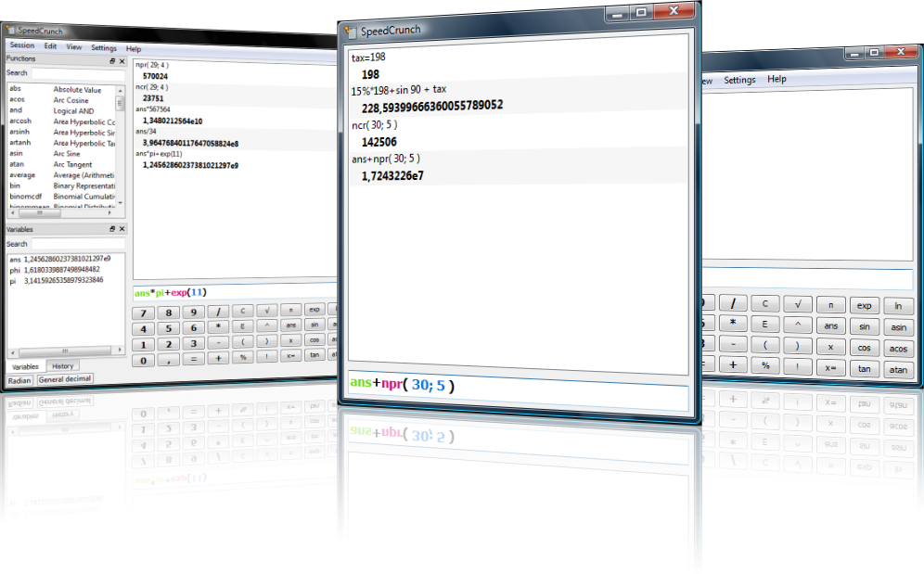The height and width of the screenshot is (574, 924).
Task: Minimize the right SpeedCrunch window
Action: click(x=854, y=53)
